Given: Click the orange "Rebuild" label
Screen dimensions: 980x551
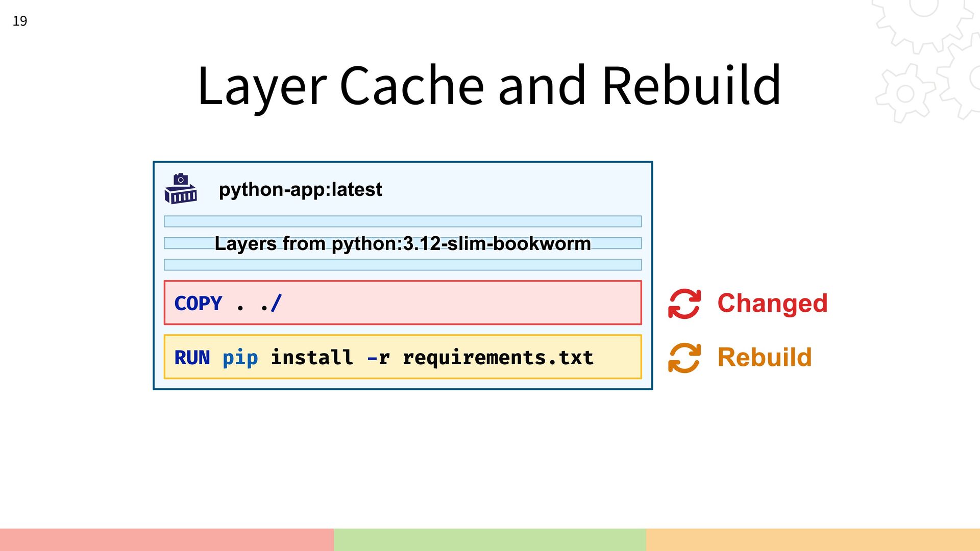Looking at the screenshot, I should (x=765, y=357).
